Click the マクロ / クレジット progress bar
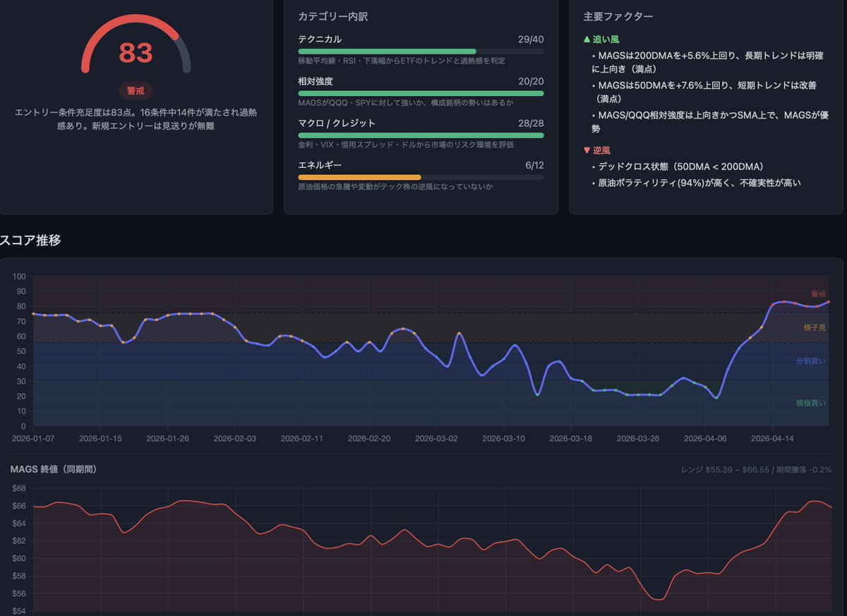The image size is (847, 616). (x=421, y=135)
